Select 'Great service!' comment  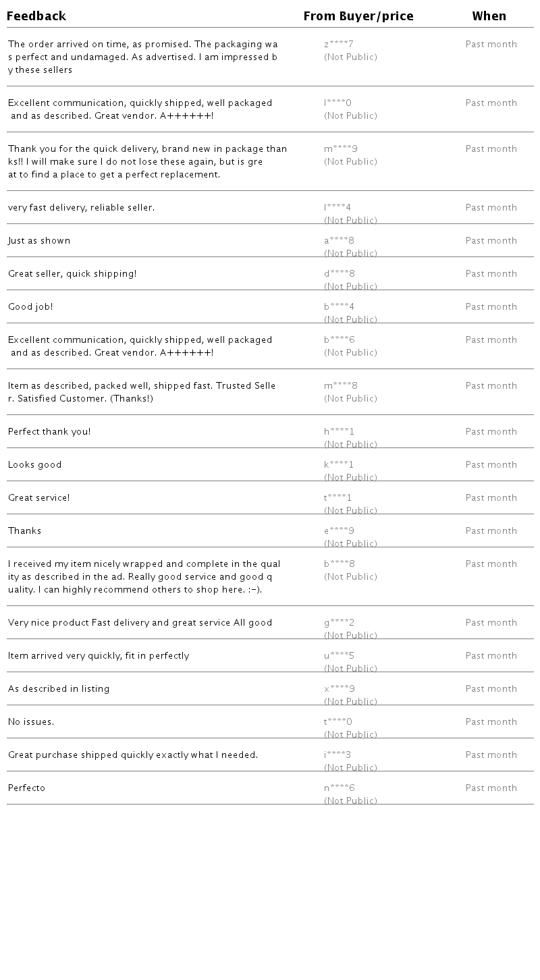point(39,498)
